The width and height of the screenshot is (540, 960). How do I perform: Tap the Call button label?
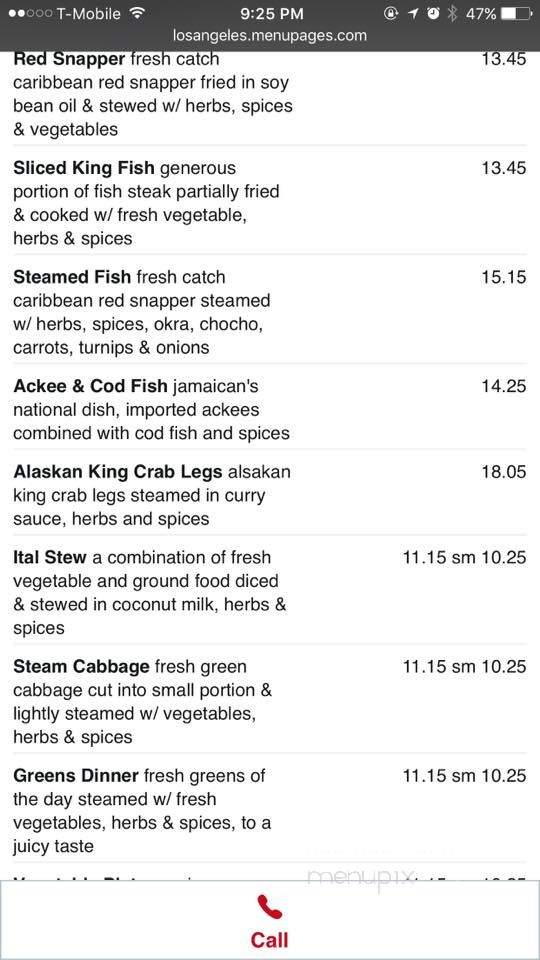(269, 940)
